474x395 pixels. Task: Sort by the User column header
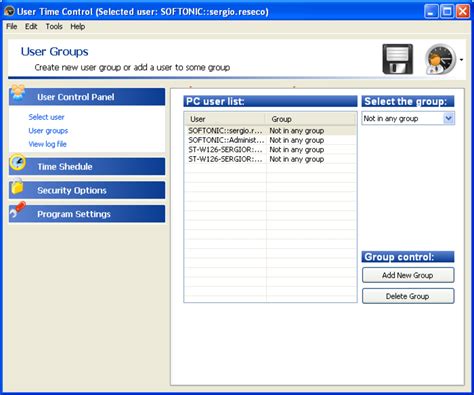225,119
